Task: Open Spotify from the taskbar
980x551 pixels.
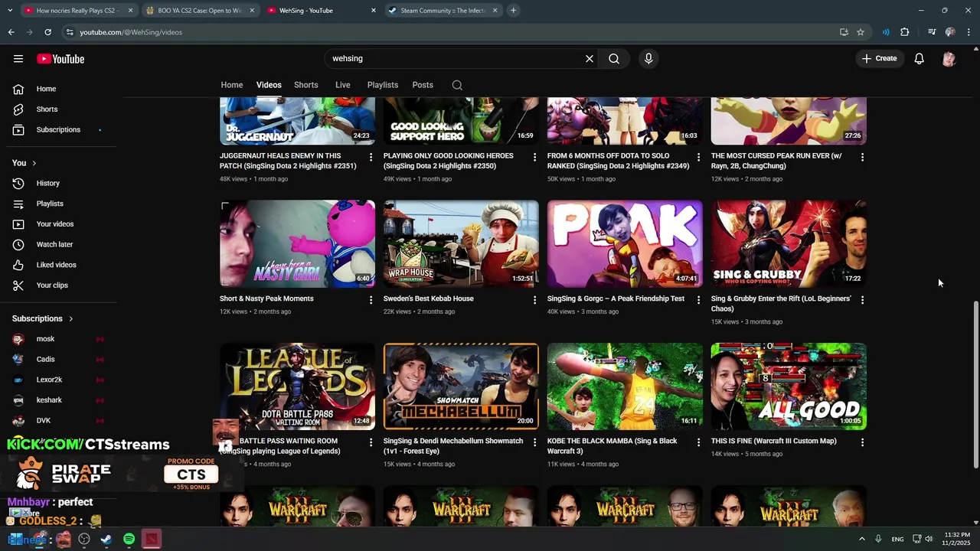Action: pyautogui.click(x=129, y=539)
